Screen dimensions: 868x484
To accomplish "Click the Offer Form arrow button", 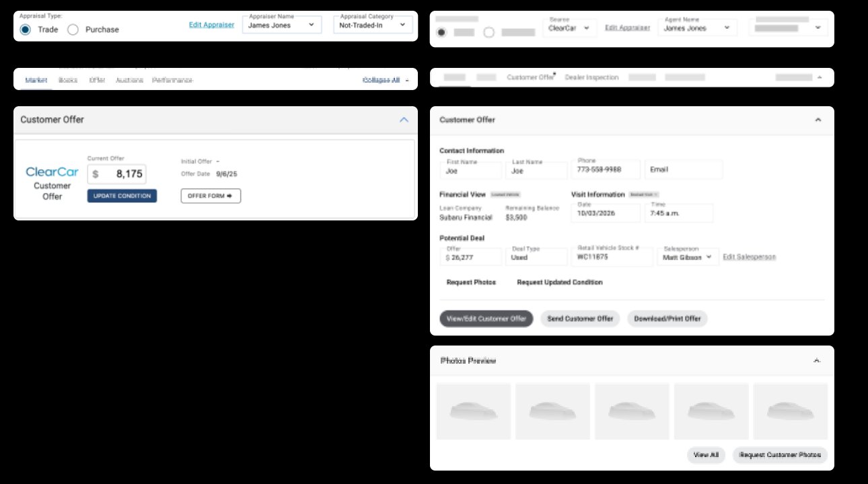I will pos(211,196).
